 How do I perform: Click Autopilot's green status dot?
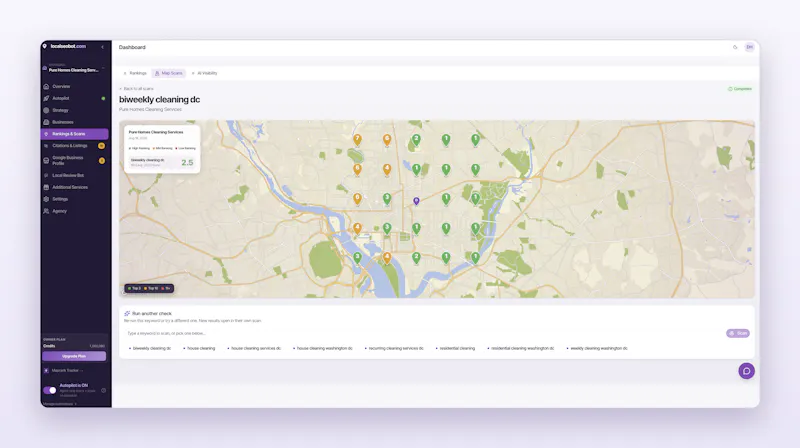103,98
